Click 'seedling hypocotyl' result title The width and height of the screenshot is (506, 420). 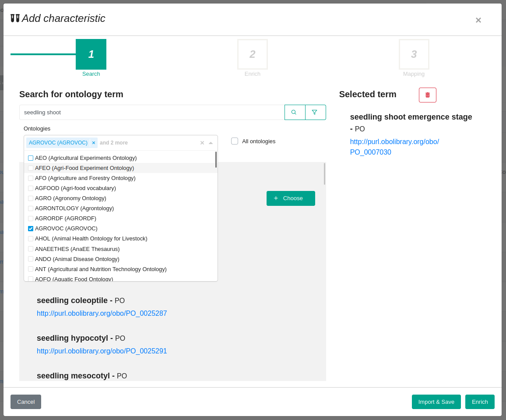tap(72, 338)
